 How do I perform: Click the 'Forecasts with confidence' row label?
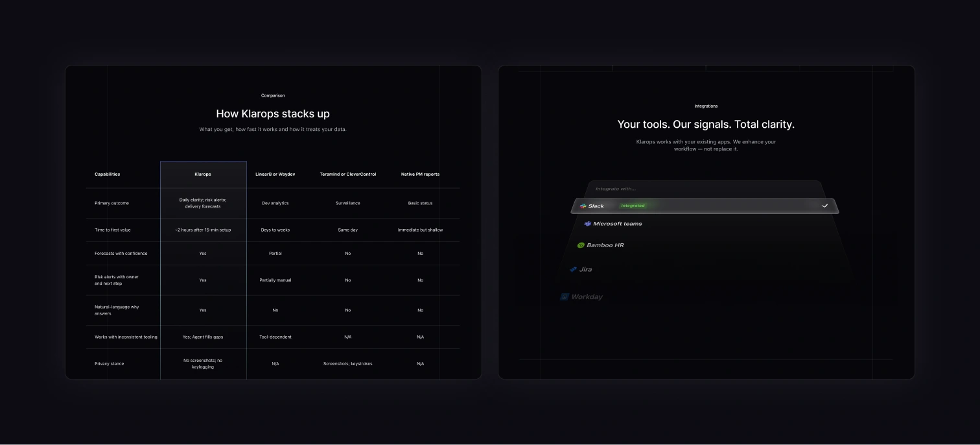(121, 254)
